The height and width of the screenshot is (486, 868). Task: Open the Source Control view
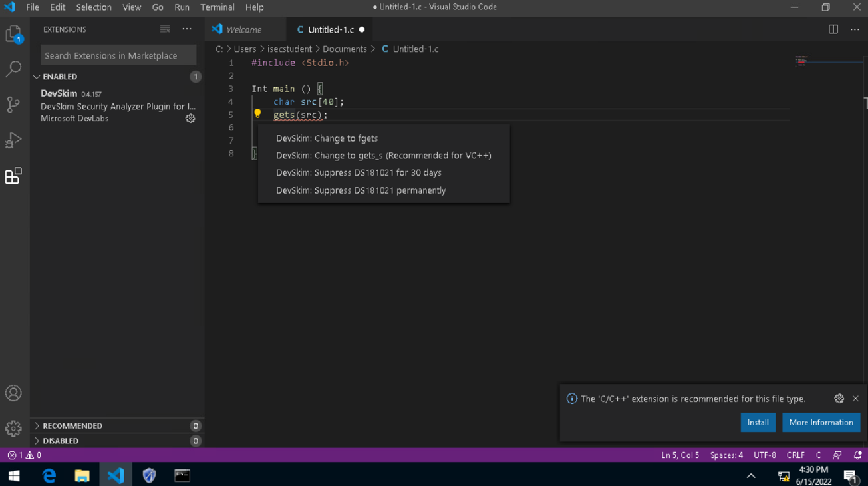coord(13,105)
